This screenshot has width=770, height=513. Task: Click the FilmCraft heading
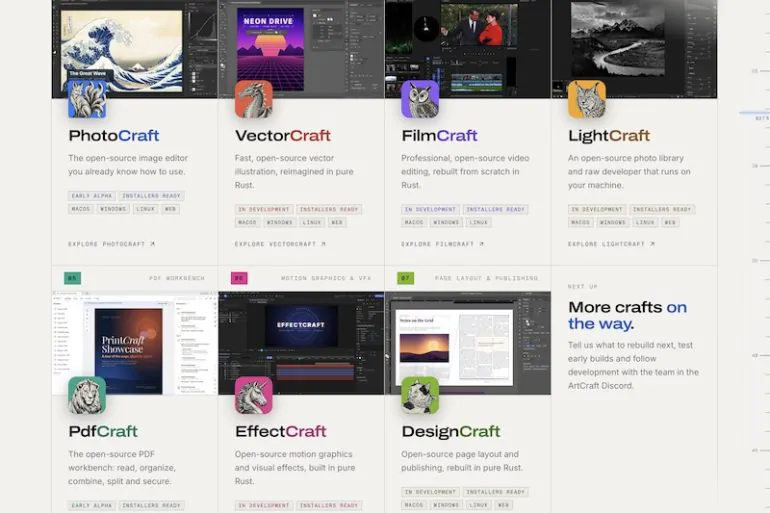440,135
